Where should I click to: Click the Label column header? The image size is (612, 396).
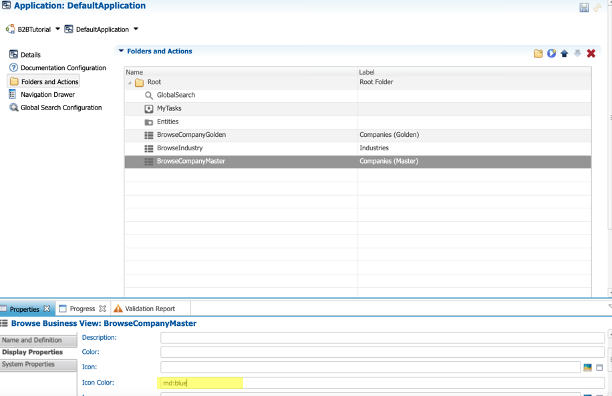pos(474,72)
